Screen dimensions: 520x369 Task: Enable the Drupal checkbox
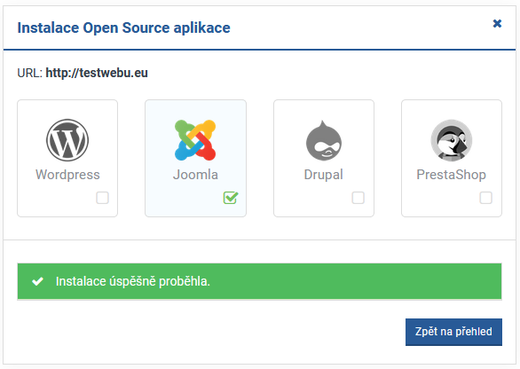point(358,197)
